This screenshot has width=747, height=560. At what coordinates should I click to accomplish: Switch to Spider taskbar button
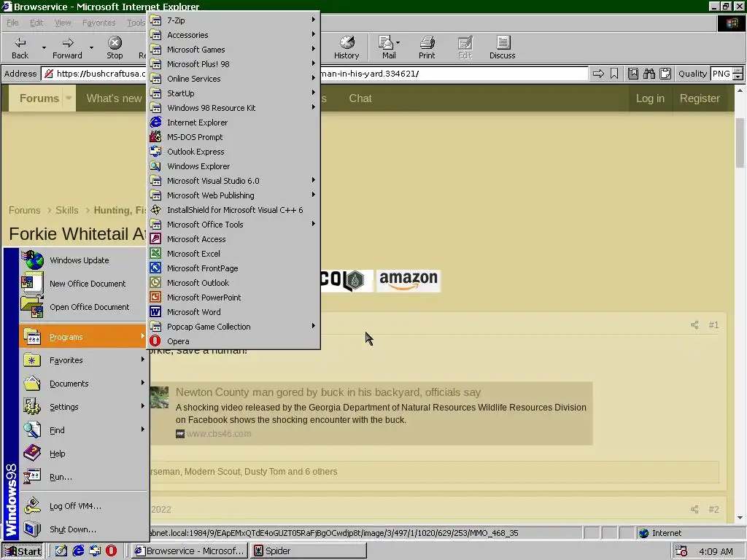309,551
